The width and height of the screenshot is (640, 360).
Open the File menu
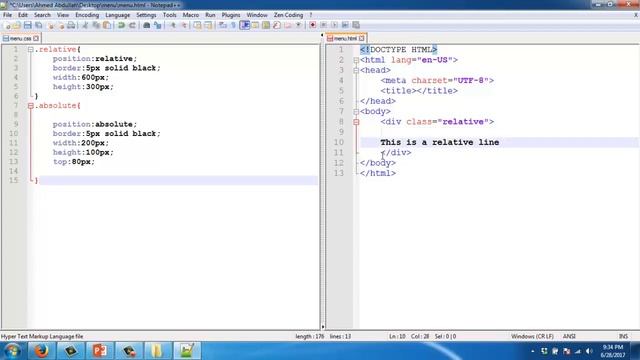point(7,15)
